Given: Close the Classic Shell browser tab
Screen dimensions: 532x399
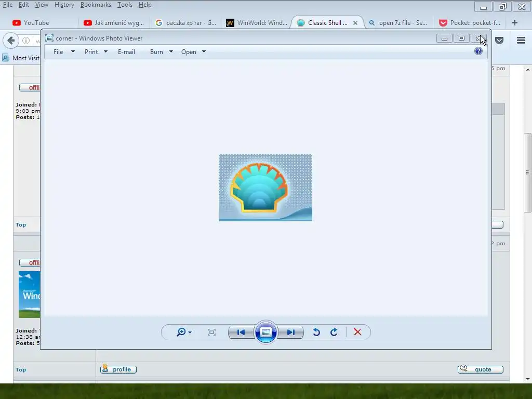Looking at the screenshot, I should pos(355,23).
